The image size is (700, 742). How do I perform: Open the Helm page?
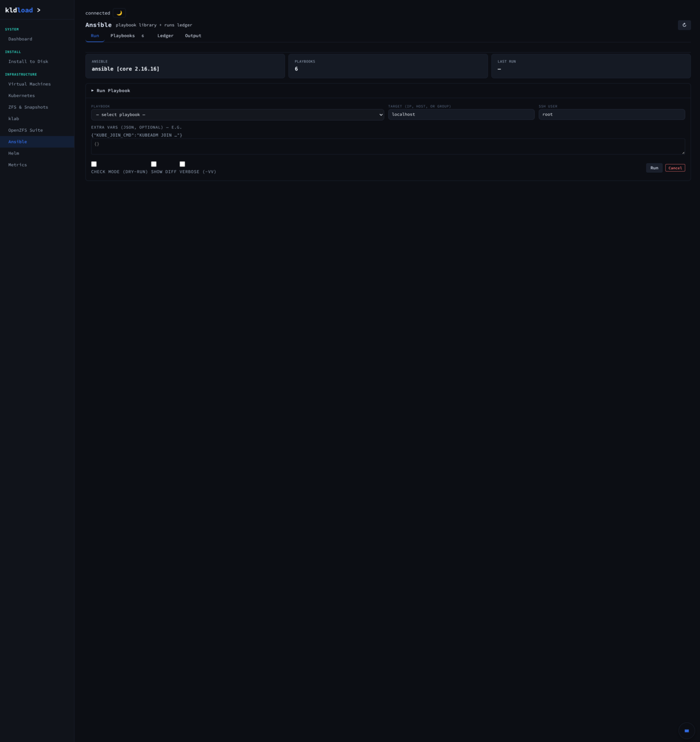[37, 153]
